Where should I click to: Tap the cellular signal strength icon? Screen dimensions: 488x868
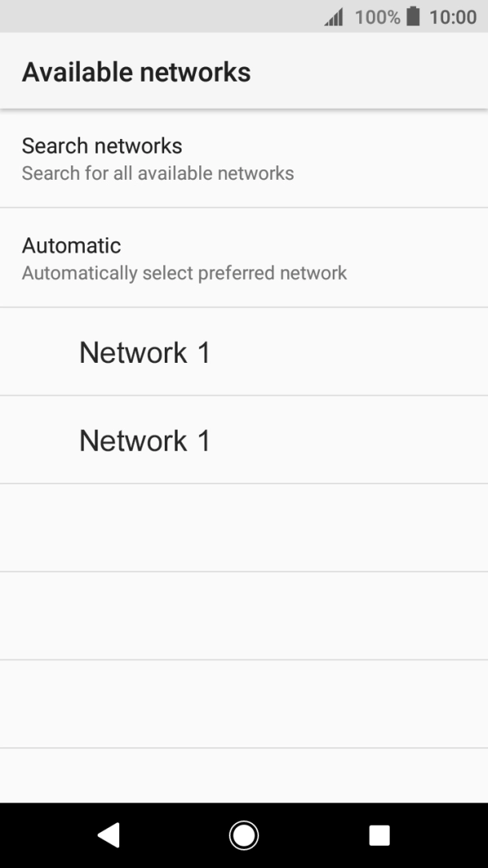334,16
